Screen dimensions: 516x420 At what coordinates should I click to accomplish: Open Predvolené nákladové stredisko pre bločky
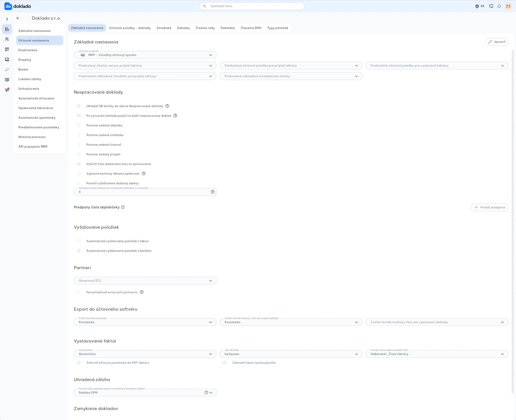291,76
